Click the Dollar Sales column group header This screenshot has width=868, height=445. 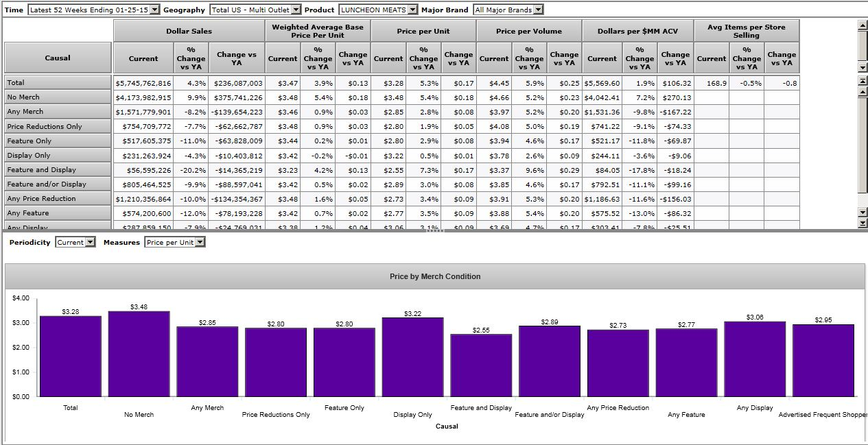click(x=189, y=31)
